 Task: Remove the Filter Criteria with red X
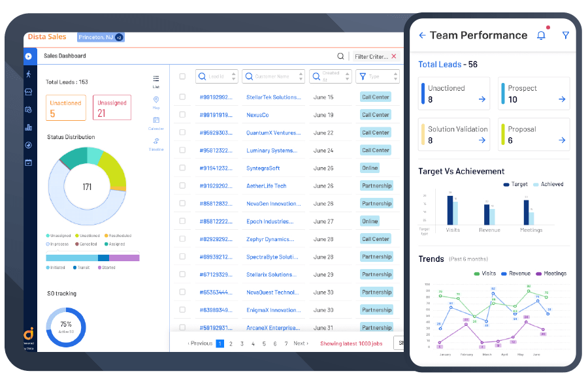click(x=394, y=56)
